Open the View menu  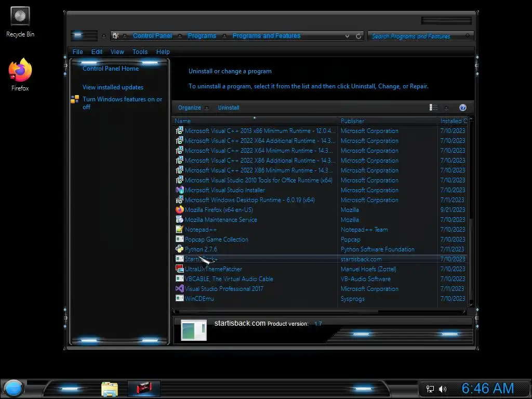(x=117, y=51)
